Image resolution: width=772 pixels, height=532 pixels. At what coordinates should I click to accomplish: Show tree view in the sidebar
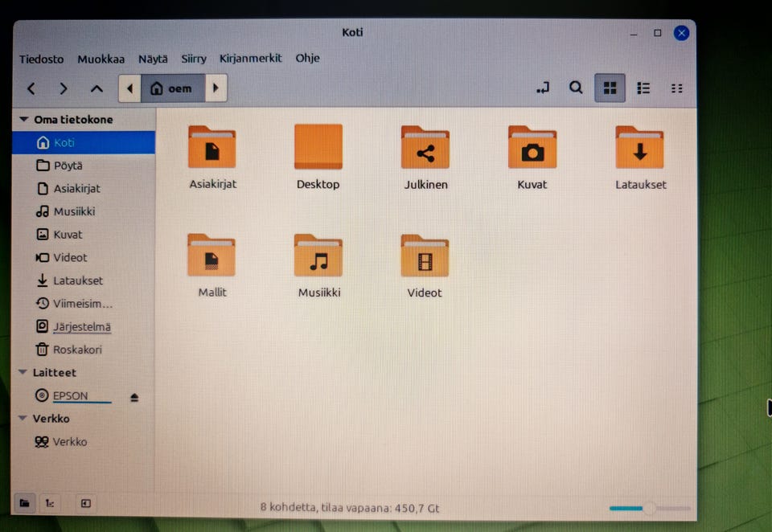(x=50, y=503)
